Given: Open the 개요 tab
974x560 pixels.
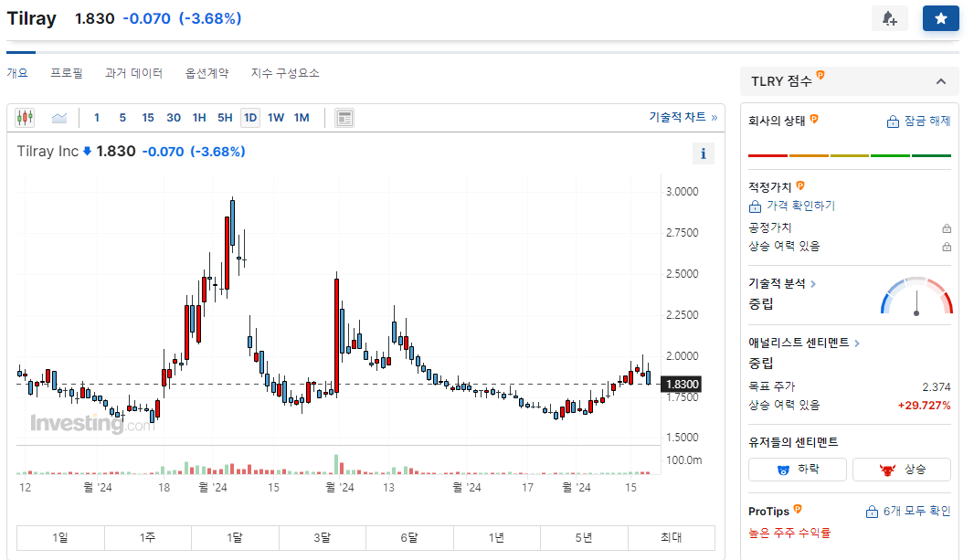Looking at the screenshot, I should click(17, 73).
